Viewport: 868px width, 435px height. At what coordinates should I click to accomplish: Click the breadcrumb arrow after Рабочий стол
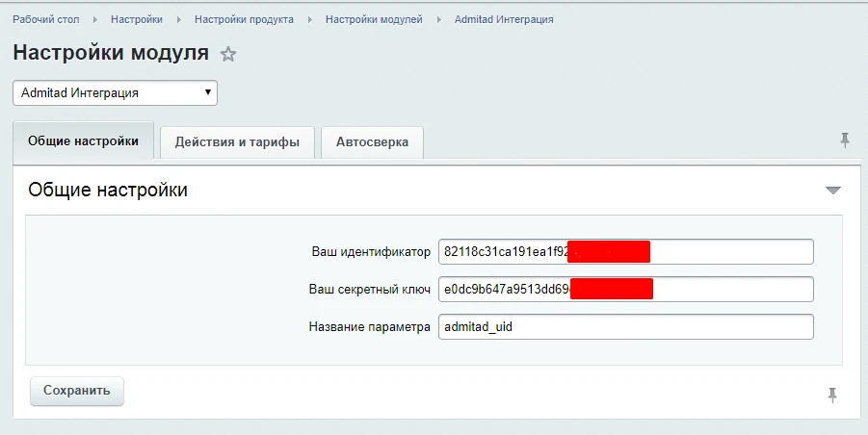pos(95,20)
